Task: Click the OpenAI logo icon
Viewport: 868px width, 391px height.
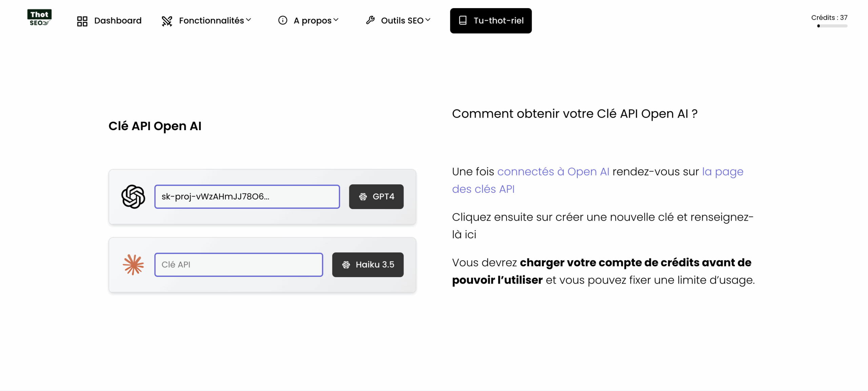Action: point(133,197)
